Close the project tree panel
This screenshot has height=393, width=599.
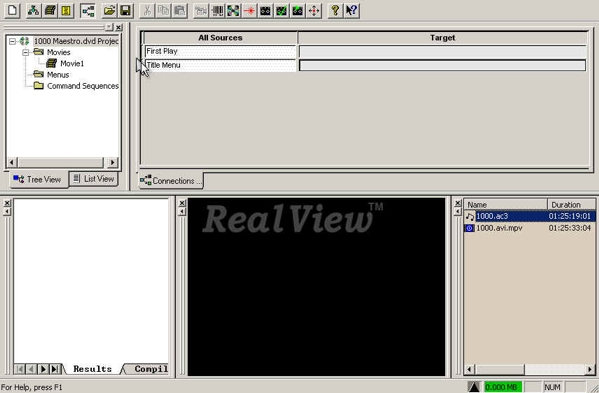coord(119,27)
